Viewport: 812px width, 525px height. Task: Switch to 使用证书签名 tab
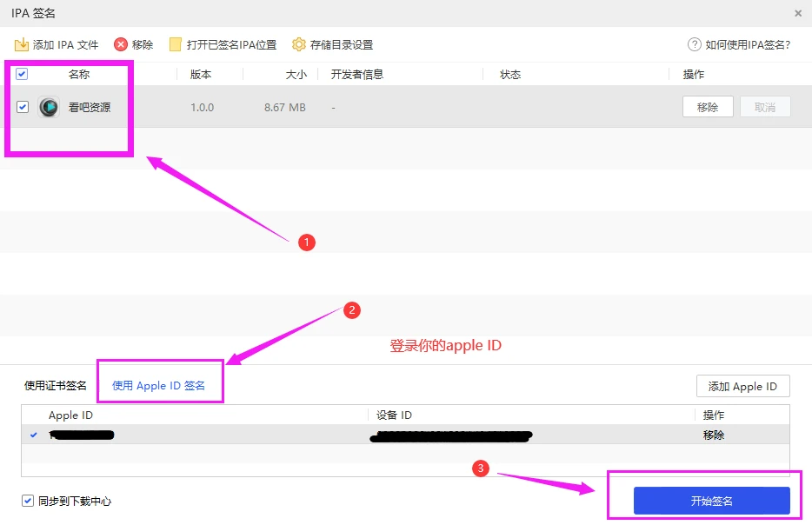pos(56,386)
